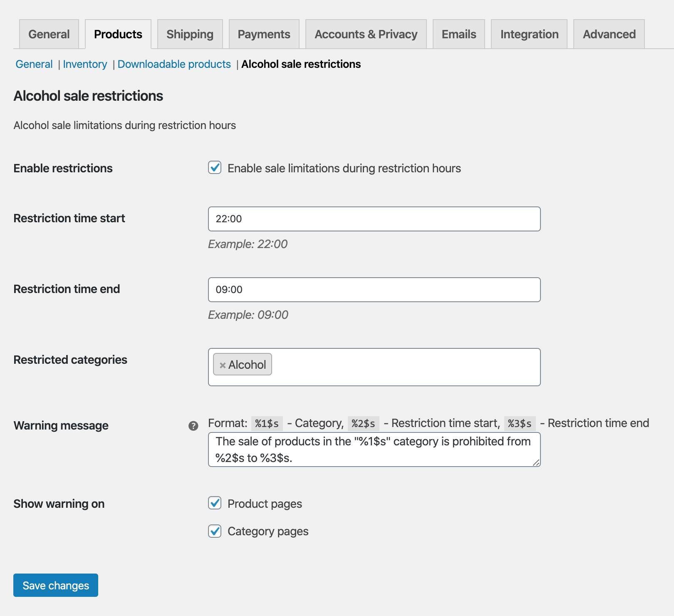This screenshot has height=616, width=674.
Task: Click the 'Alcohol sale restrictions' page heading
Action: [88, 96]
